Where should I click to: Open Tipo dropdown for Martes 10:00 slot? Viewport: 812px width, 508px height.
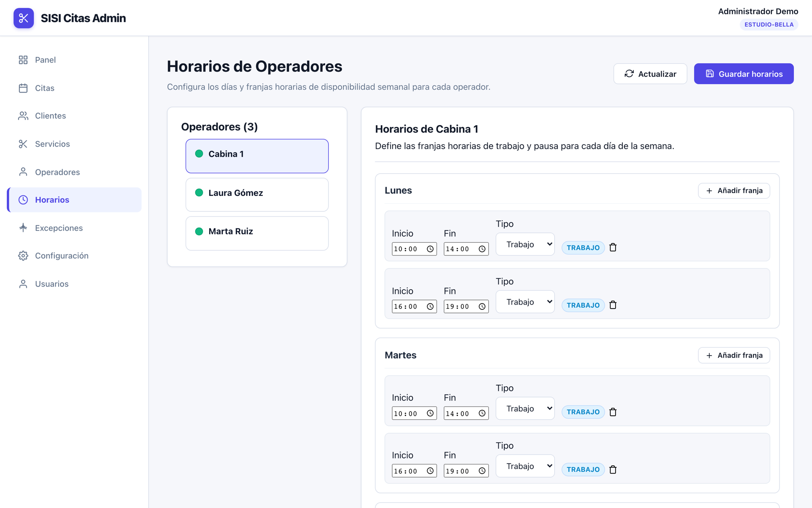(525, 408)
